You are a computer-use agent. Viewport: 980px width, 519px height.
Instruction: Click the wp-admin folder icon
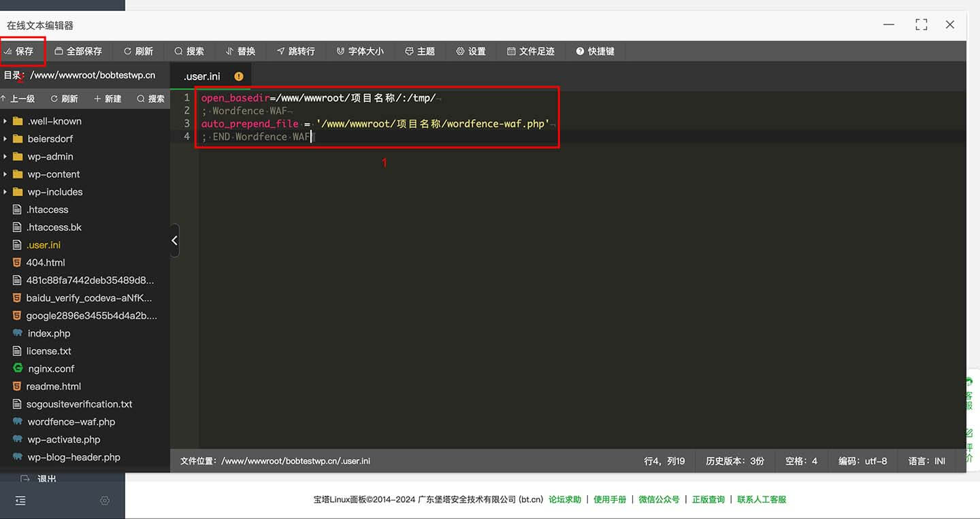click(18, 156)
